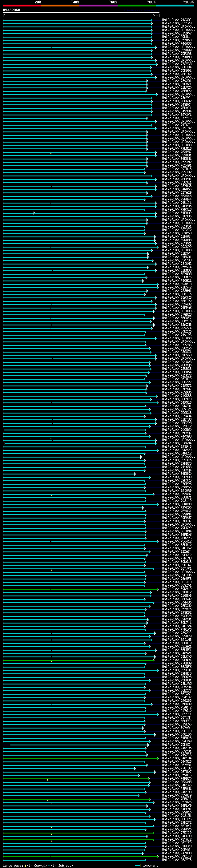The height and width of the screenshot is (868, 197).
Task: Click the red ~20% identity legend bar
Action: coord(22,6)
